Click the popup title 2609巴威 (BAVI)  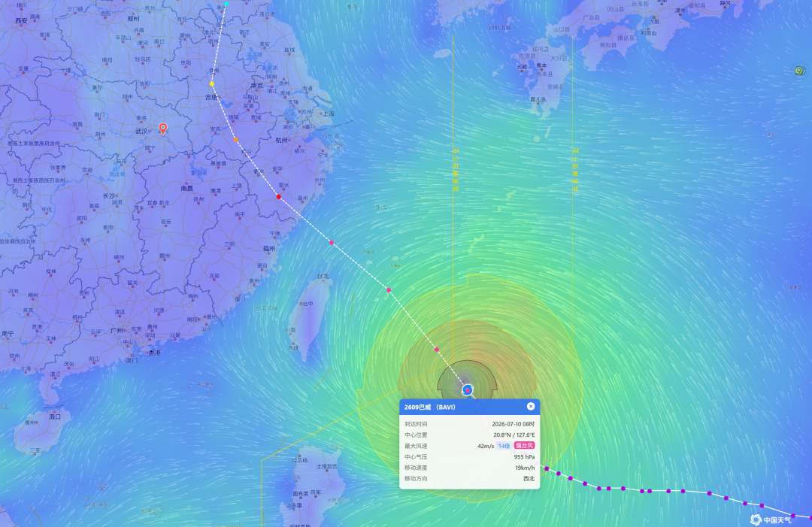[x=430, y=407]
